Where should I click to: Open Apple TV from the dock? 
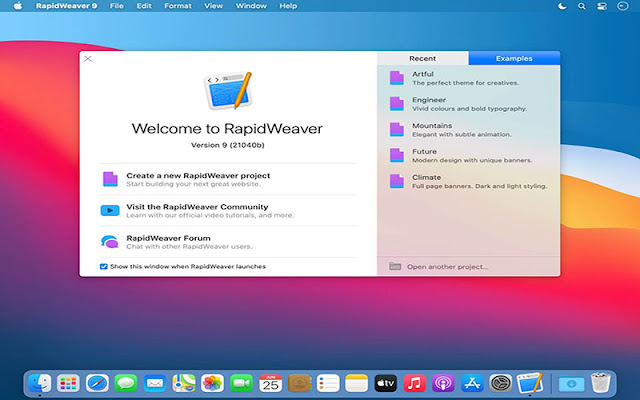385,383
